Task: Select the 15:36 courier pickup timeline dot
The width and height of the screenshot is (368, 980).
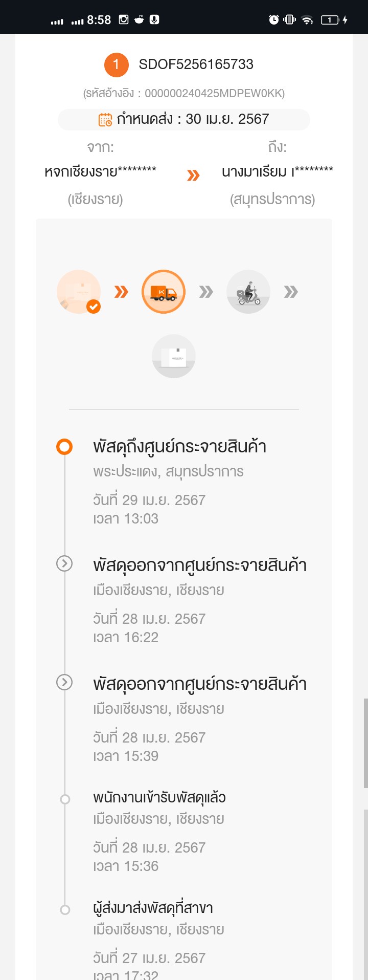Action: pyautogui.click(x=65, y=799)
